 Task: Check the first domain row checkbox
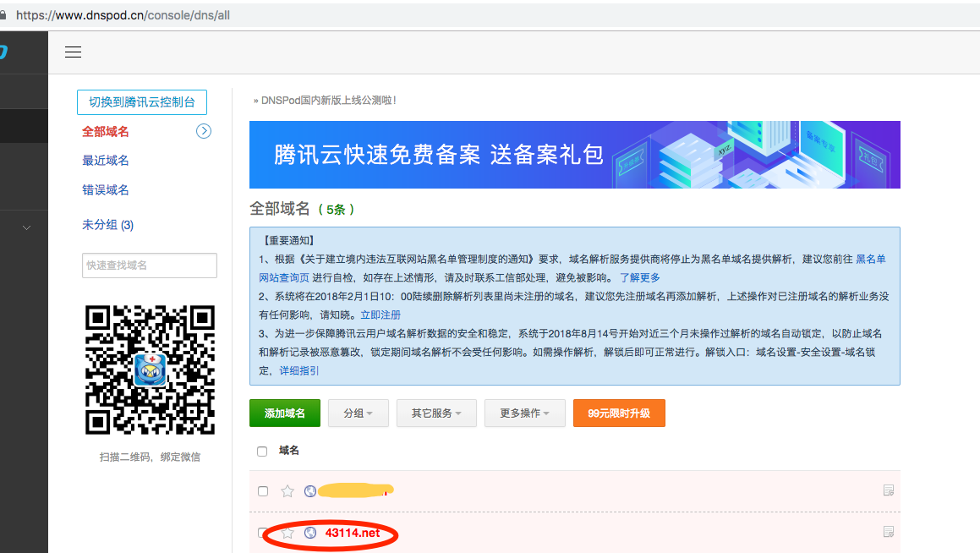coord(263,491)
